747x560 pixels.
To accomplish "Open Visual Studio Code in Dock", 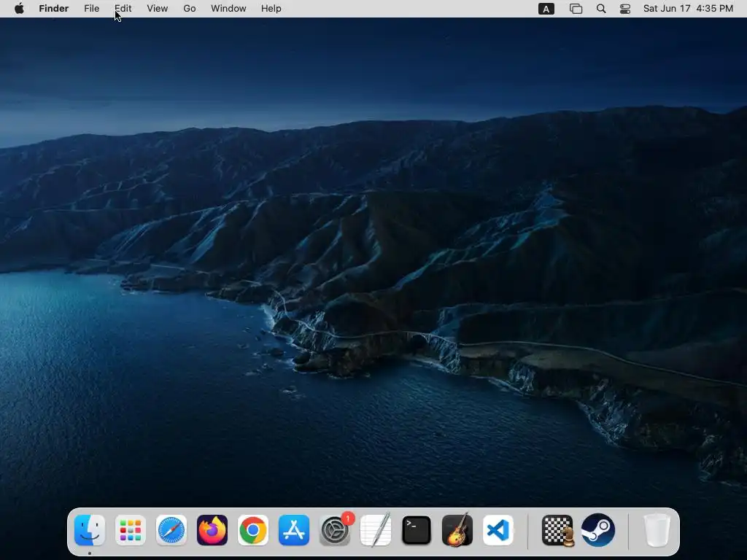I will coord(498,530).
